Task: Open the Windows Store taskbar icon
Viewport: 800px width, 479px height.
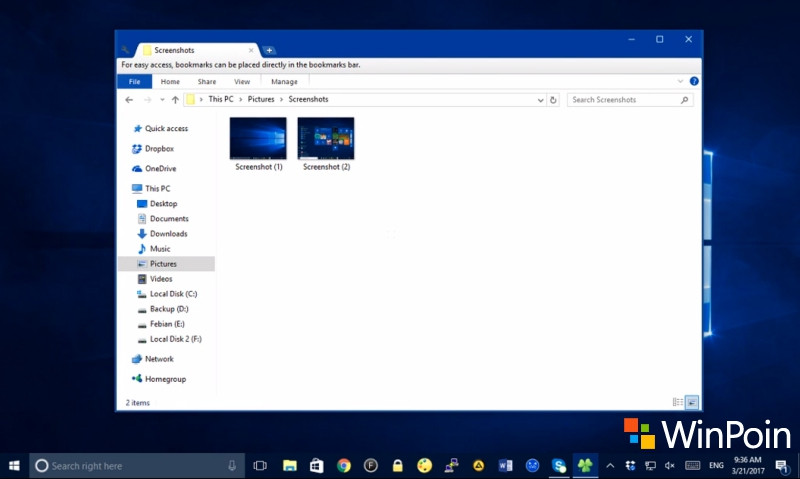Action: click(x=317, y=466)
